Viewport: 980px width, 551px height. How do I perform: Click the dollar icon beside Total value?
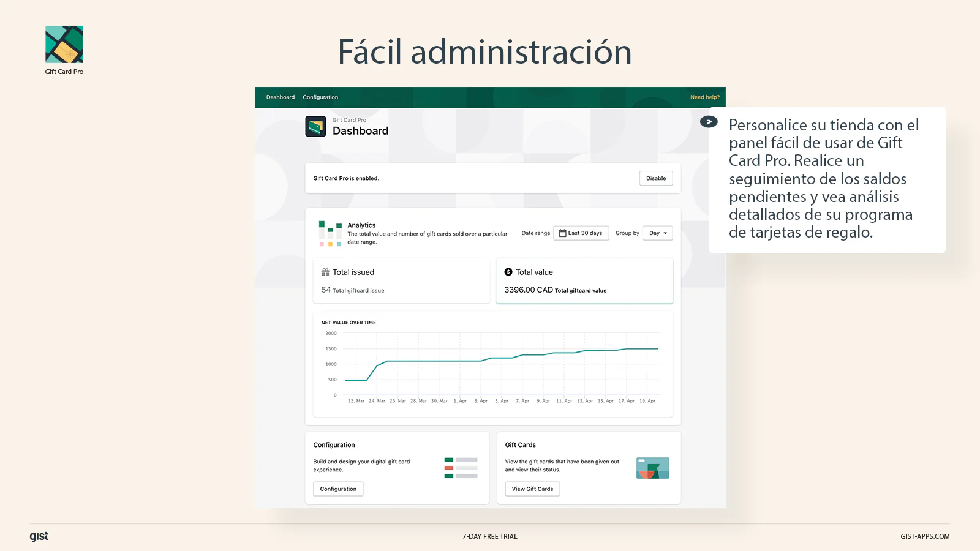tap(508, 272)
